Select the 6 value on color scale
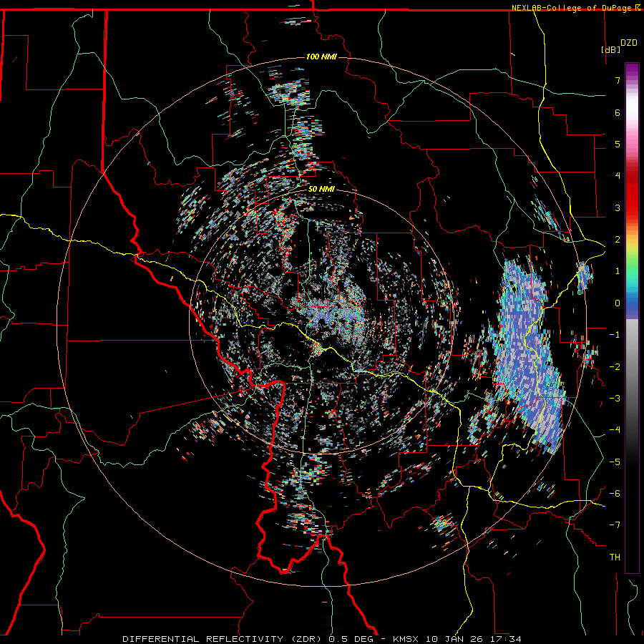Screen dimensions: 644x644 (x=618, y=112)
